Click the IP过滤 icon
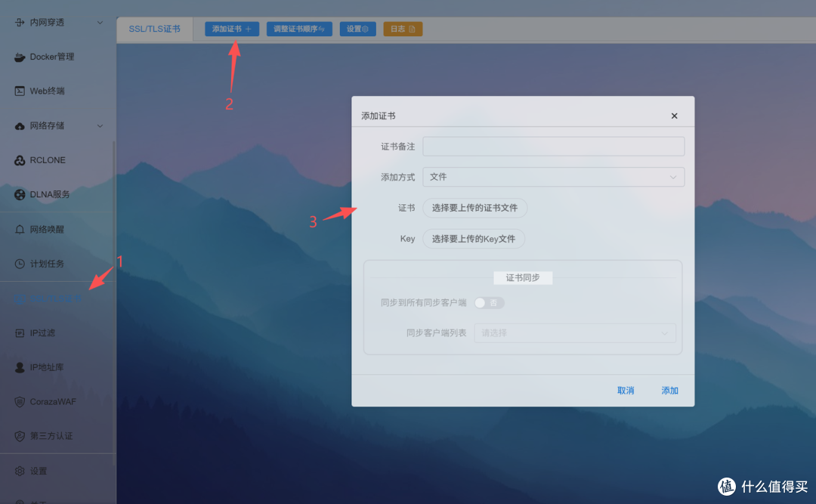Viewport: 816px width, 504px height. coord(20,333)
